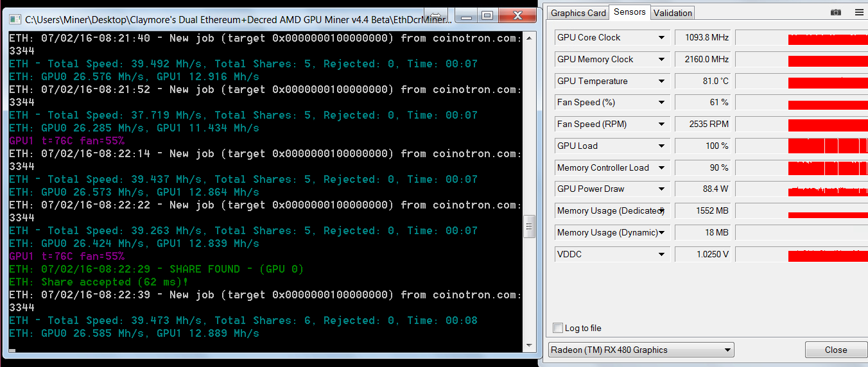Expand the Memory Usage (Dynamic) dropdown
This screenshot has width=868, height=367.
click(661, 233)
